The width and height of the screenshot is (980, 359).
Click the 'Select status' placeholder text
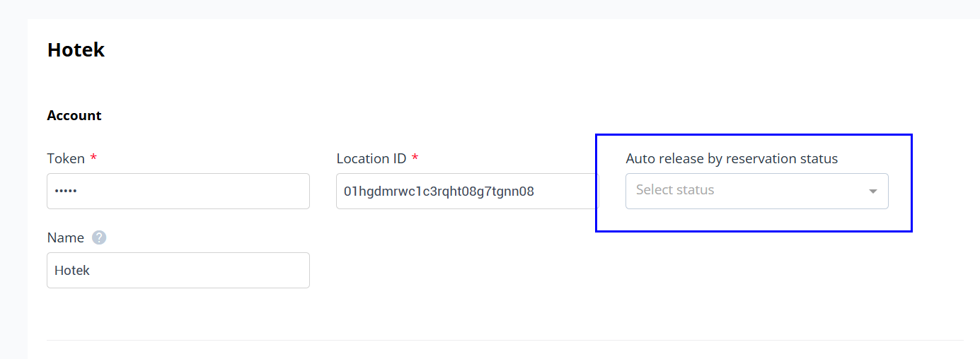point(675,189)
